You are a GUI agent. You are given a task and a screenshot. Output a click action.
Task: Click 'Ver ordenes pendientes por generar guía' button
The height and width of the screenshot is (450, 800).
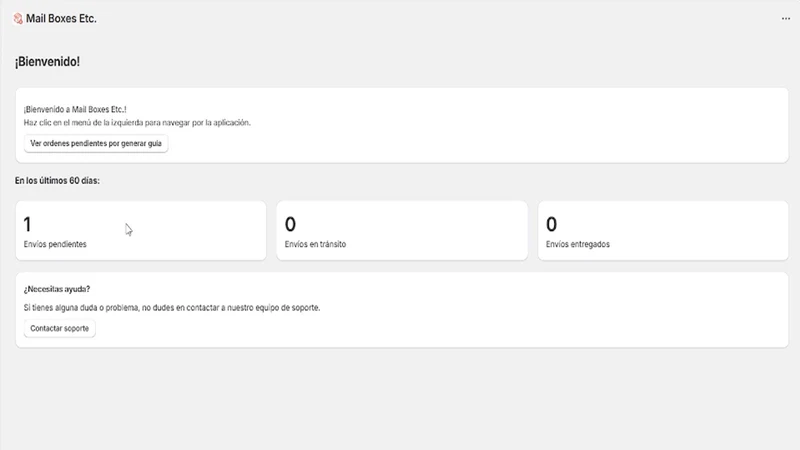click(96, 143)
